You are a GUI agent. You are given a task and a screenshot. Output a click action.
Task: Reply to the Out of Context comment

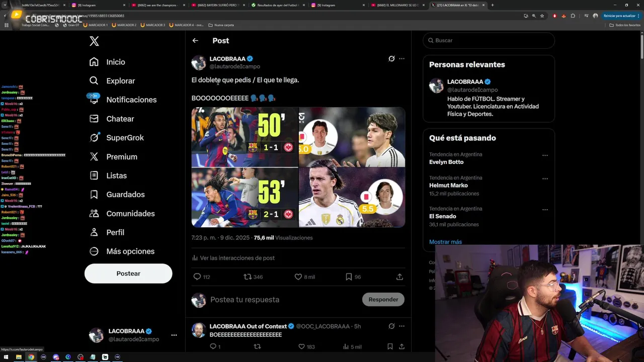coord(215,346)
